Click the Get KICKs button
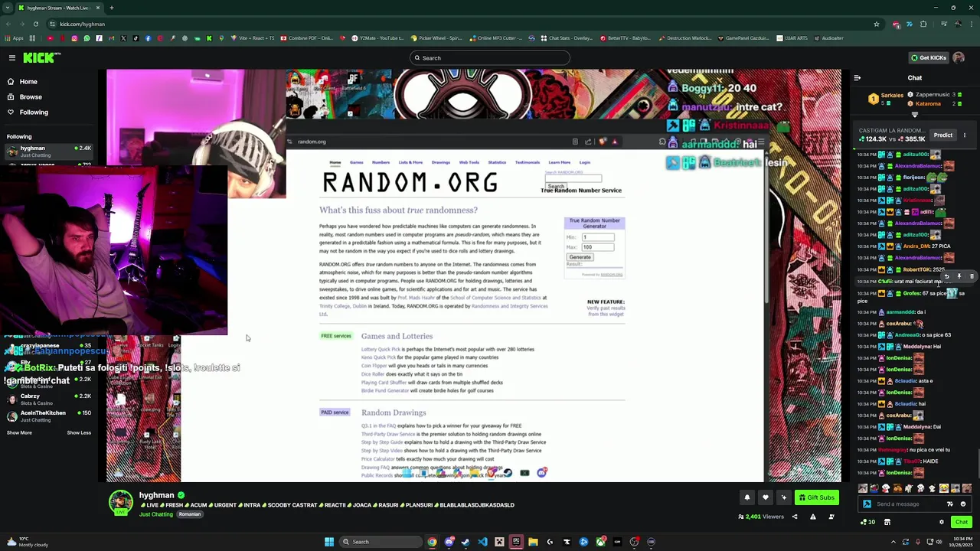Viewport: 980px width, 551px height. (928, 57)
